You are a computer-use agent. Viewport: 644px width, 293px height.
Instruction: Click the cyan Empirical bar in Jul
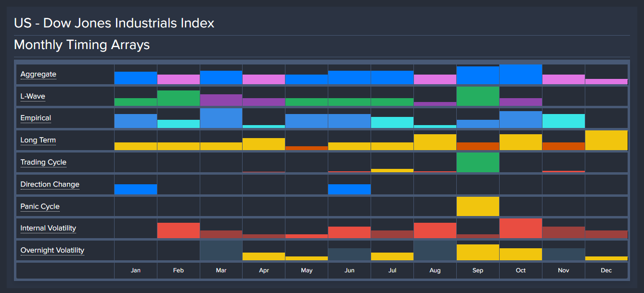[x=392, y=122]
